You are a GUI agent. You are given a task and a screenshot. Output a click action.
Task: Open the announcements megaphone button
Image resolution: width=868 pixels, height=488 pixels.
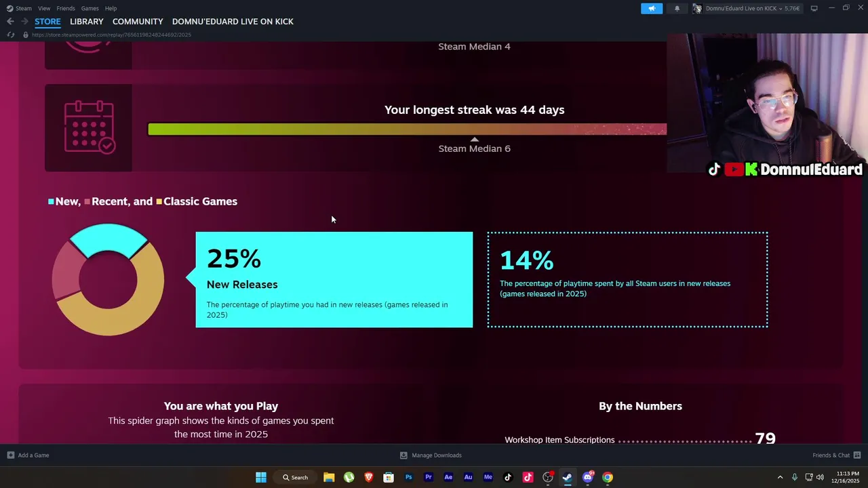click(x=652, y=8)
